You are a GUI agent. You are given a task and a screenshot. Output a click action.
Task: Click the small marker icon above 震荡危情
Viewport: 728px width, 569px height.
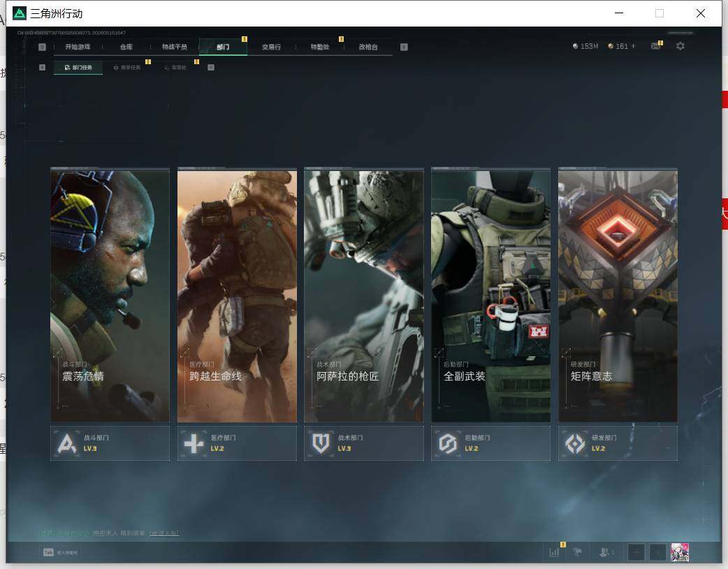(x=57, y=353)
